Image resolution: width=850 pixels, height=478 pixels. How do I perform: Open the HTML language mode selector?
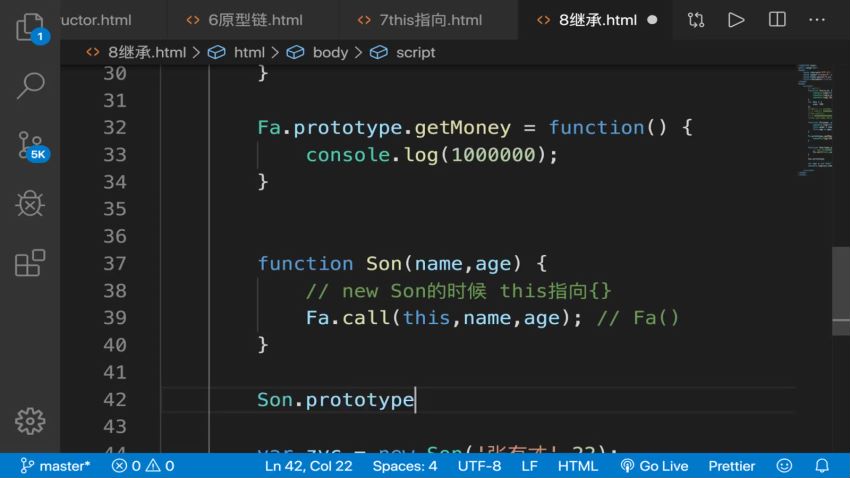tap(577, 466)
